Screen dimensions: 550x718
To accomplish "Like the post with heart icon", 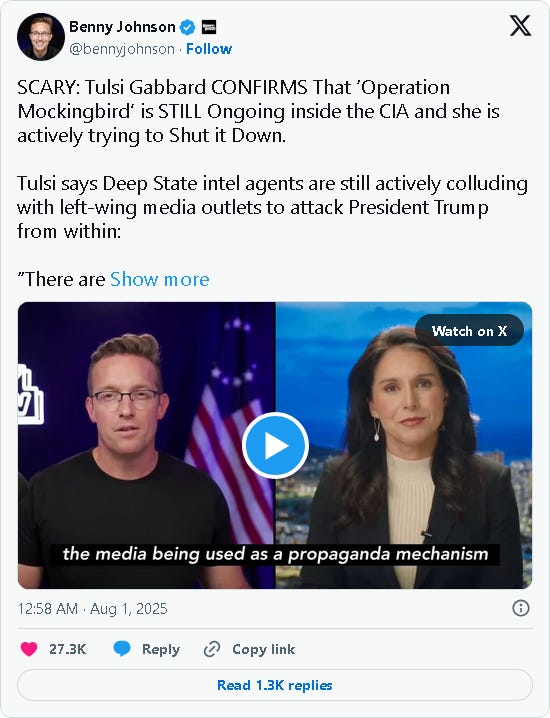I will (29, 649).
